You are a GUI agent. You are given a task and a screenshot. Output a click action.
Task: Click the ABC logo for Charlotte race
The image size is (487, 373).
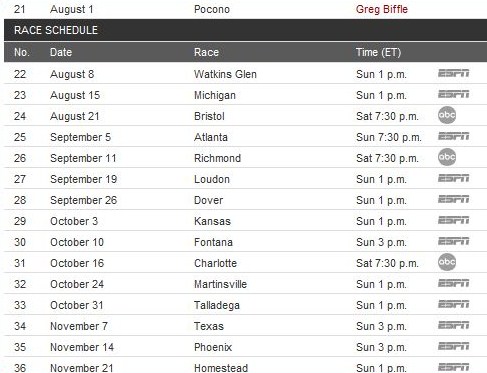[x=447, y=262]
